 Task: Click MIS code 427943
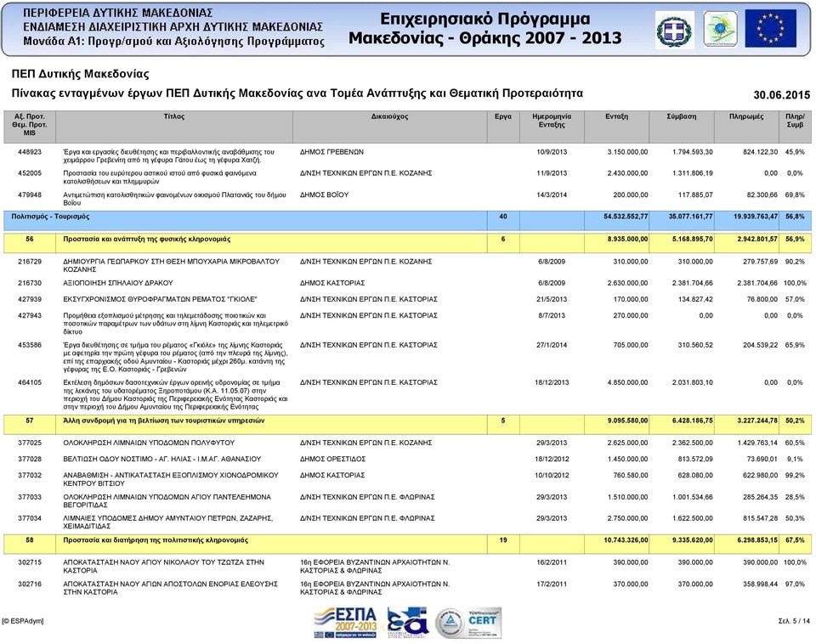pos(30,315)
